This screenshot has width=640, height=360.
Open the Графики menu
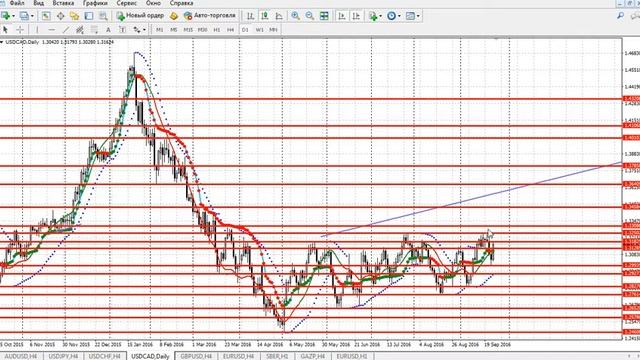tap(96, 3)
